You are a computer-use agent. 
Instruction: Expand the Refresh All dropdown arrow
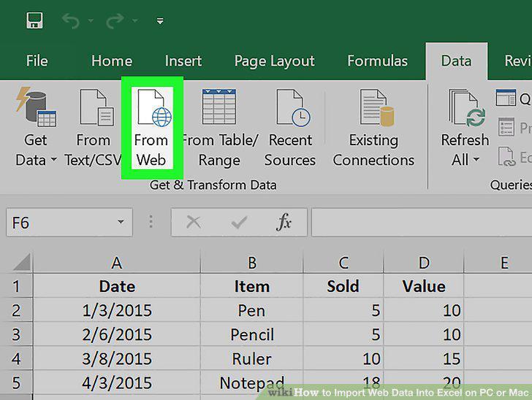[476, 159]
